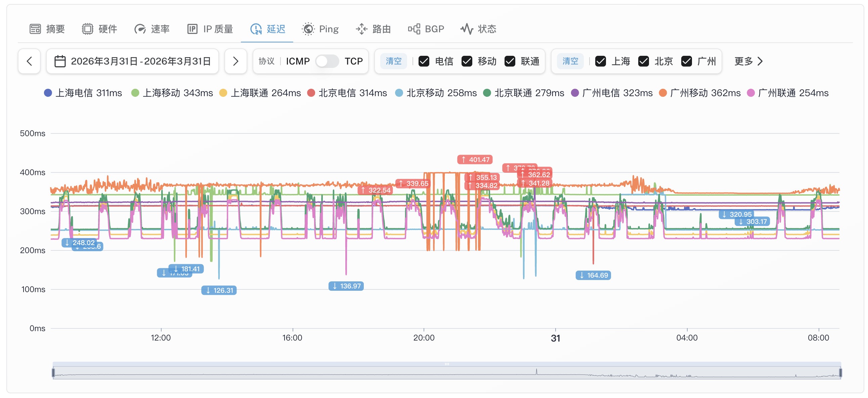The height and width of the screenshot is (398, 868).
Task: Clear city filters with the second 清空 button
Action: coord(570,62)
